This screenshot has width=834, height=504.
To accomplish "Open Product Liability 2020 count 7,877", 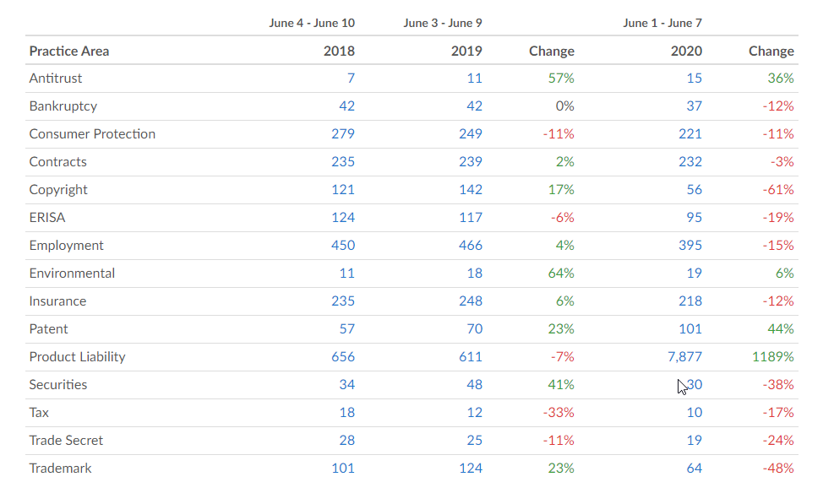I will [x=684, y=357].
